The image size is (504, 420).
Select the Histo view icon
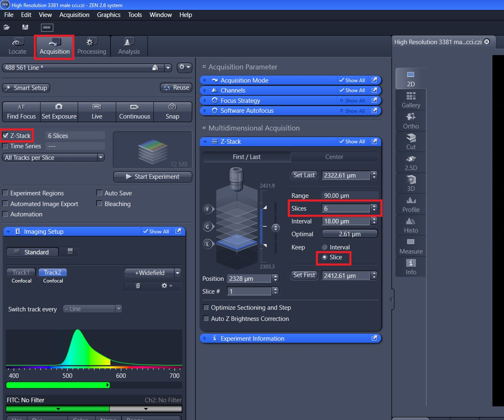pyautogui.click(x=411, y=221)
